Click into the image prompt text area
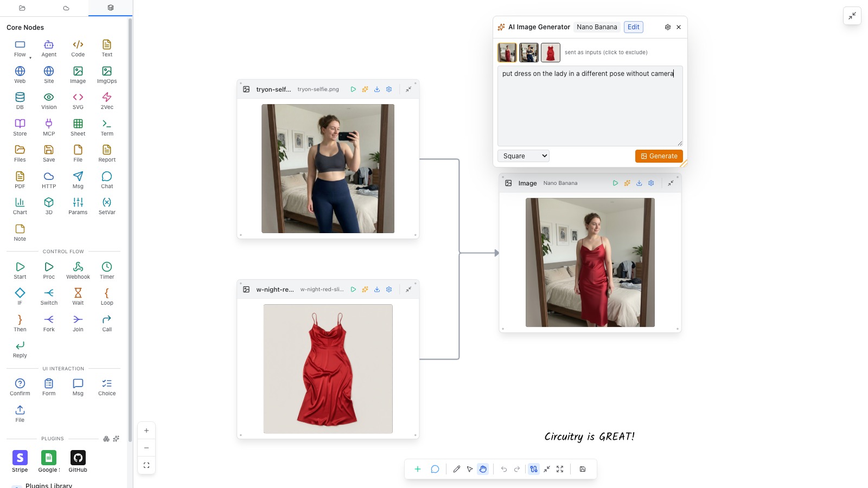Screen dimensions: 868x488 [590, 106]
